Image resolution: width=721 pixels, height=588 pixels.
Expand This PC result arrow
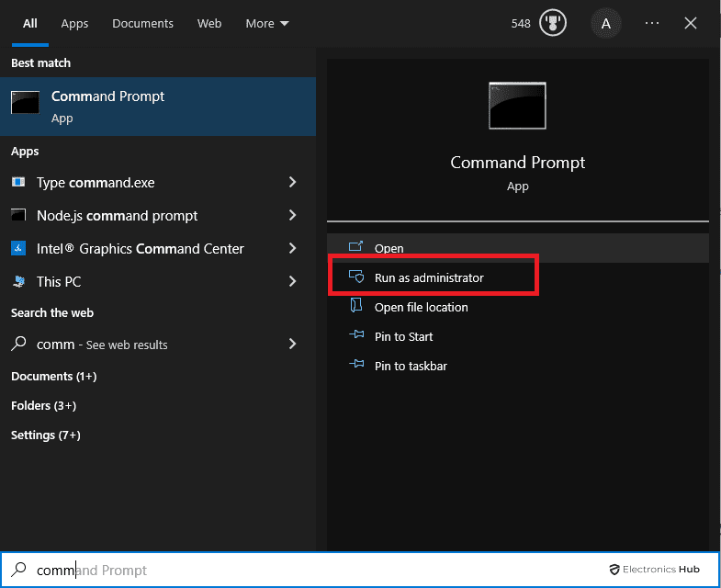[292, 281]
